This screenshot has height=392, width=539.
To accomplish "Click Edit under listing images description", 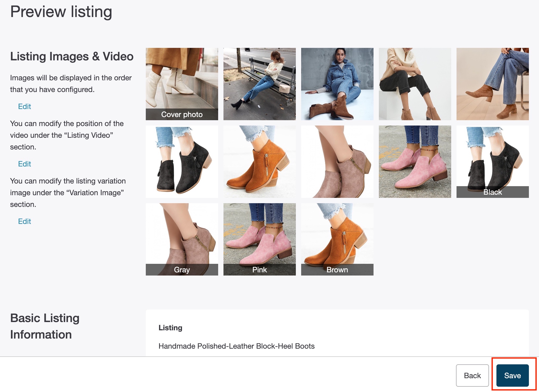I will 24,106.
